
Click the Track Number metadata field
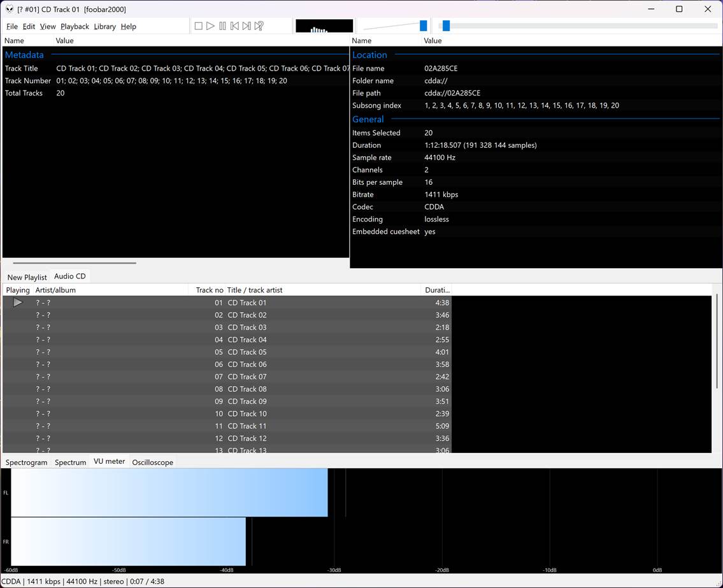[176, 81]
